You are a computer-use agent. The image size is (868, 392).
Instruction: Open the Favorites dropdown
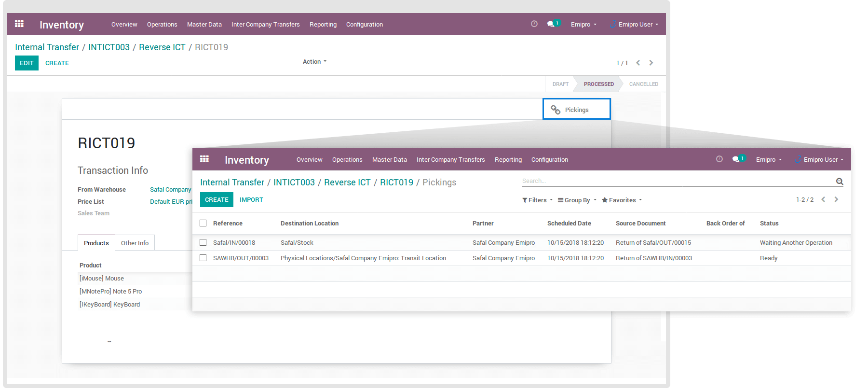[622, 200]
